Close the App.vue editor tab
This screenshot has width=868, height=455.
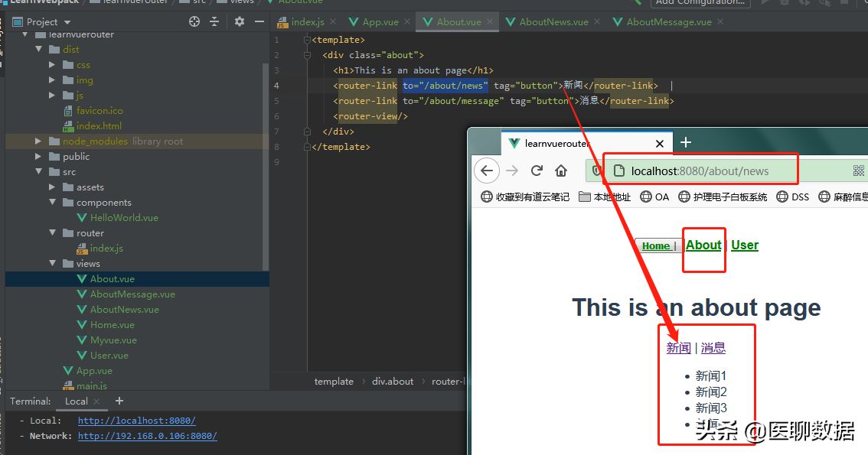click(x=407, y=21)
